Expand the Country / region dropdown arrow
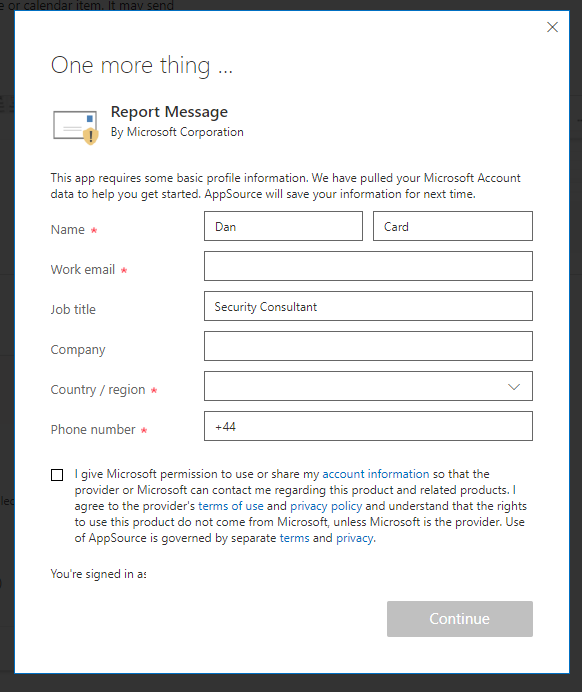 click(x=514, y=387)
